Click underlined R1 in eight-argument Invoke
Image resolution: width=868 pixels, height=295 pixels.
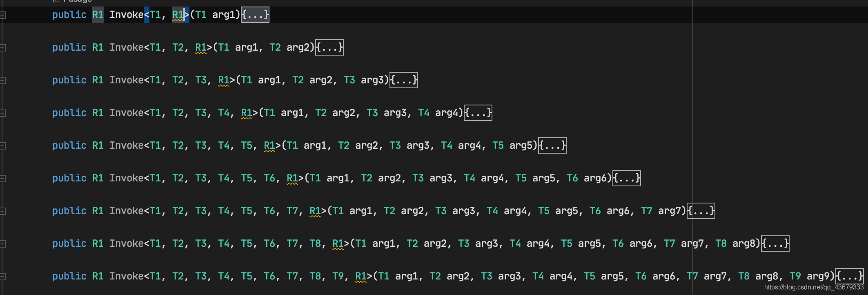click(x=338, y=244)
